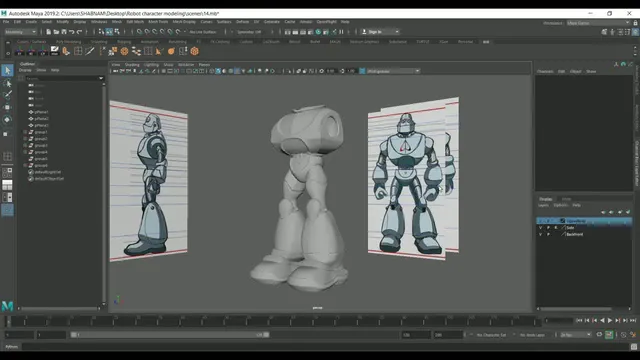Open the Windows menu
This screenshot has height=360, width=640.
pyautogui.click(x=99, y=22)
